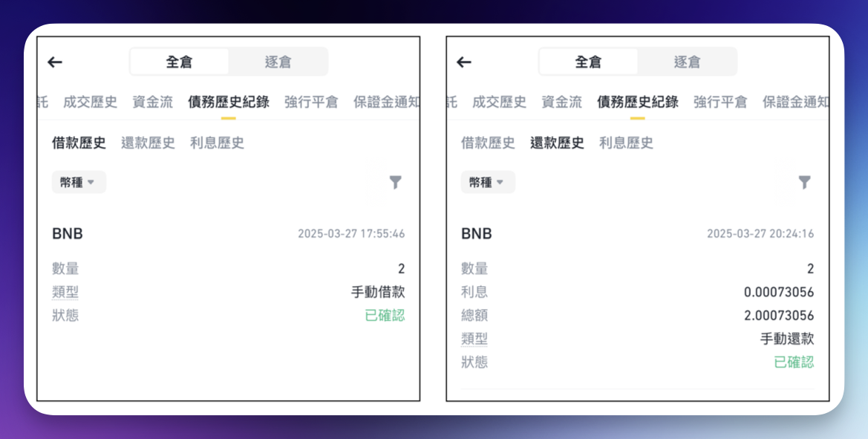Open filter icon in left panel

point(395,182)
